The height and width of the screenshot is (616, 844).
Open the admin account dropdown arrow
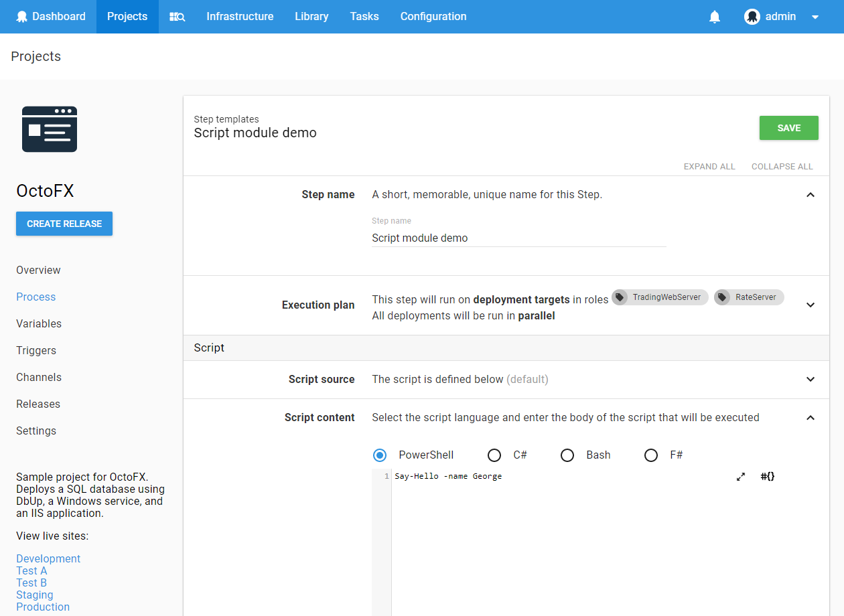[815, 17]
